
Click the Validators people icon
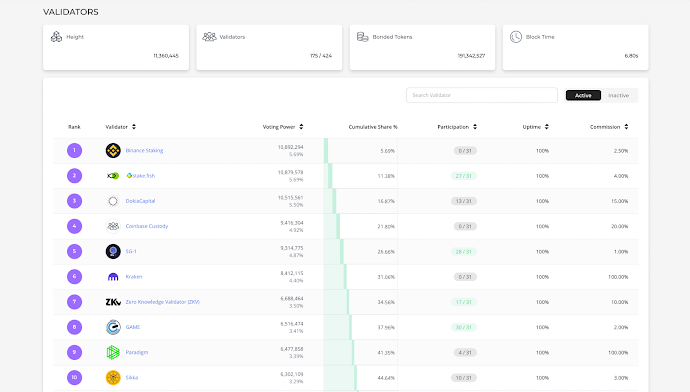click(209, 37)
